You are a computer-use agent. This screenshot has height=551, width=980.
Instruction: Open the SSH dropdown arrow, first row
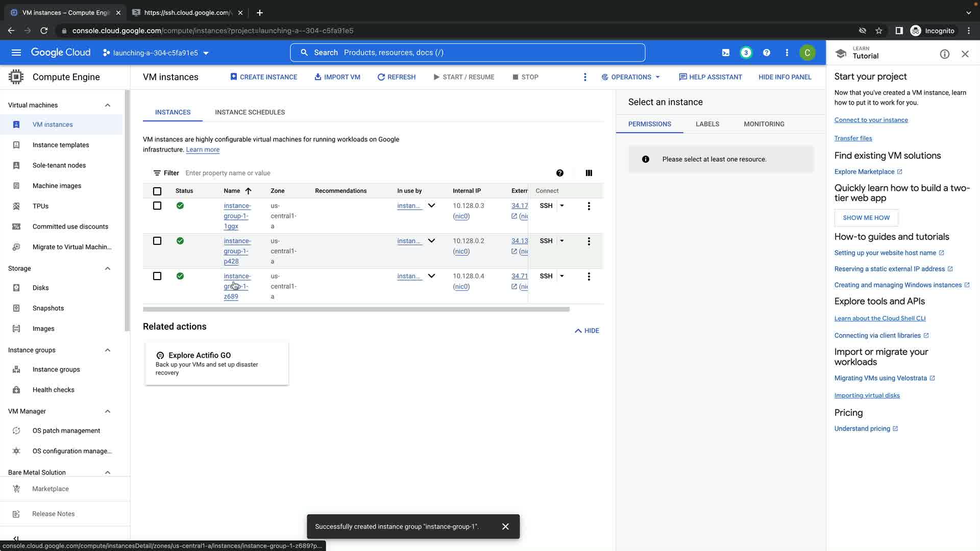pos(562,206)
